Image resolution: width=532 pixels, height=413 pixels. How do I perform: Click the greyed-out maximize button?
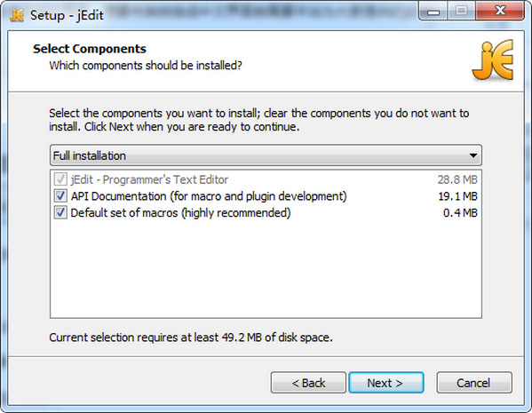[462, 12]
